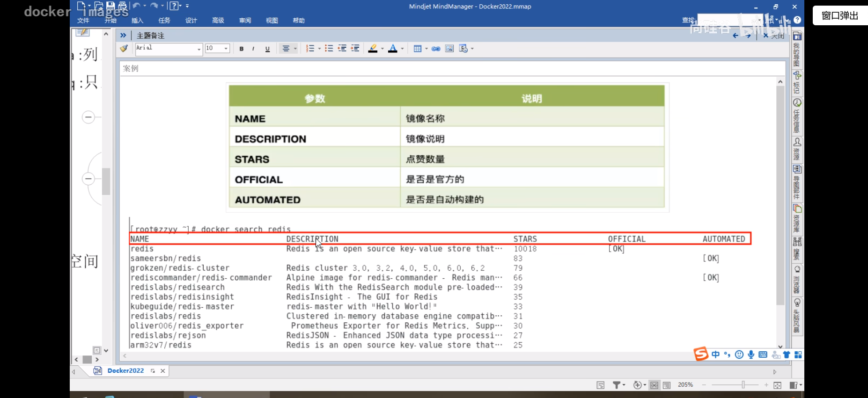Click the zoom slider handle
The image size is (868, 398).
743,384
